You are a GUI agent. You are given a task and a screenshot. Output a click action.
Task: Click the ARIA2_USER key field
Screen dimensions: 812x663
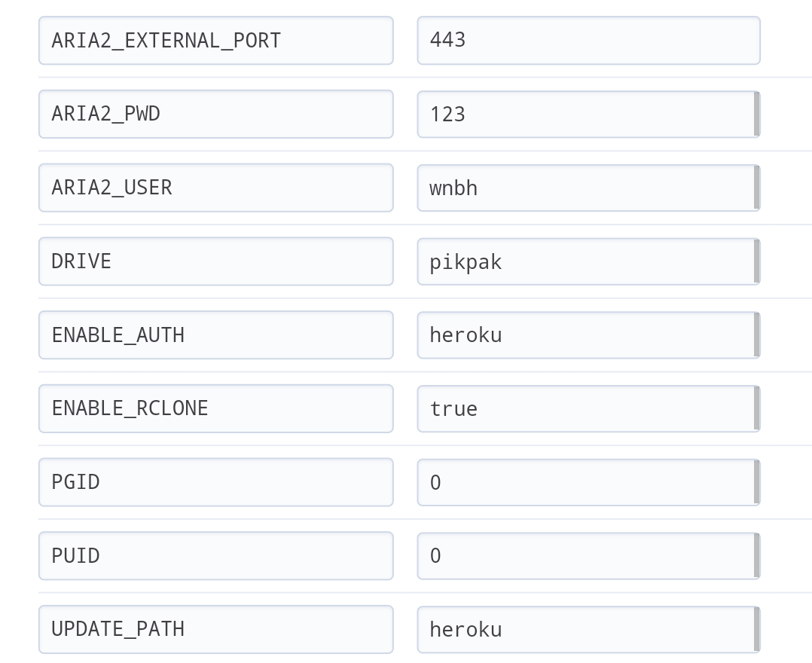215,188
